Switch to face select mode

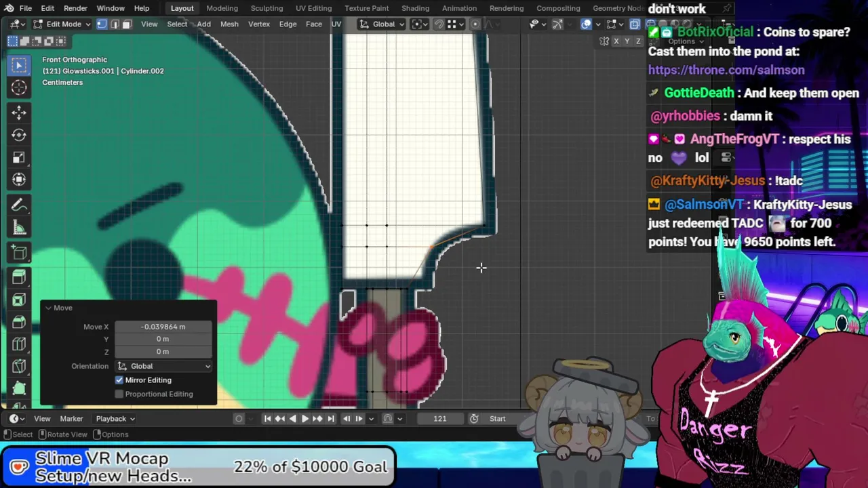pos(126,24)
